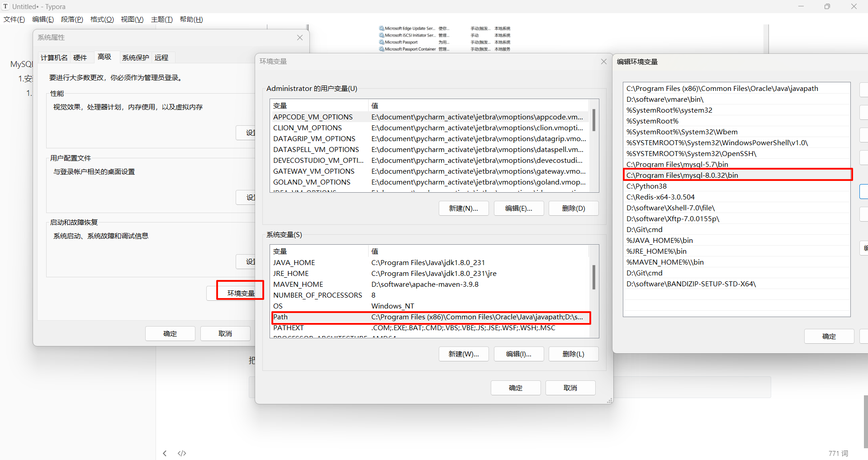Click the 771 词 word count
This screenshot has width=868, height=460.
click(x=838, y=453)
